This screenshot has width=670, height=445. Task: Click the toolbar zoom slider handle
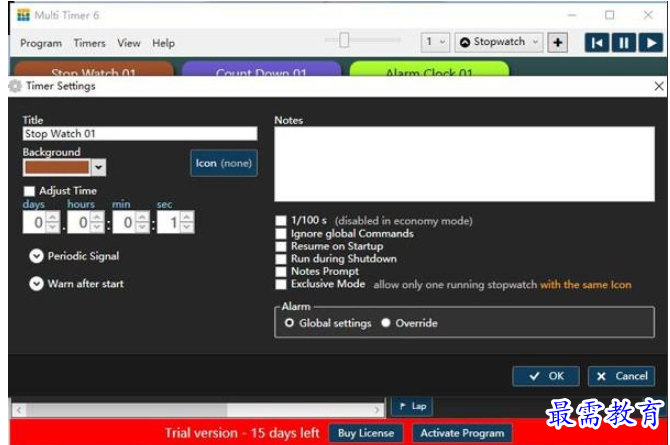coord(344,40)
